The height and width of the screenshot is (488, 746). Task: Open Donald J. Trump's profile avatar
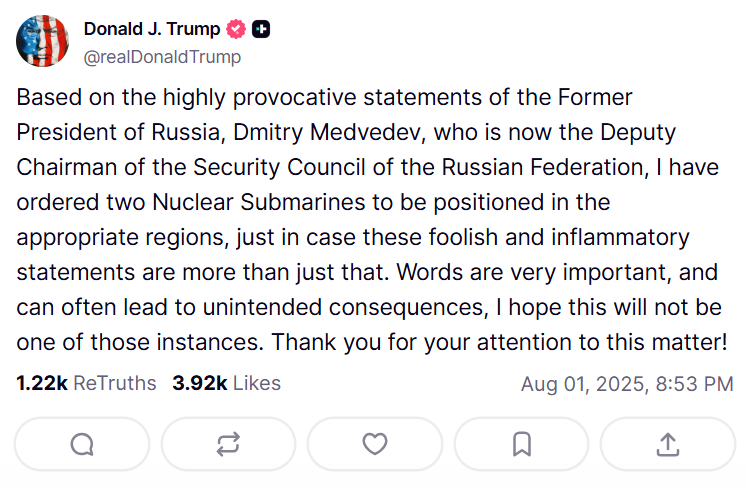coord(42,42)
